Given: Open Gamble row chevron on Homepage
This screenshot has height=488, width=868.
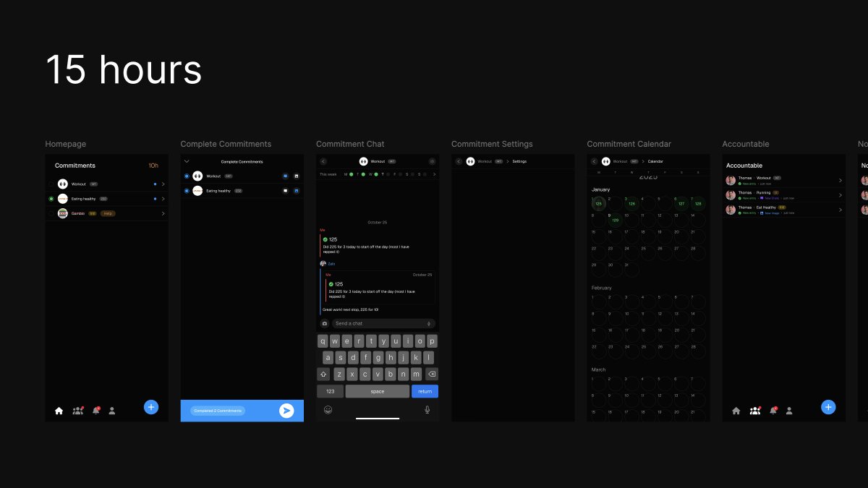Looking at the screenshot, I should click(x=163, y=213).
